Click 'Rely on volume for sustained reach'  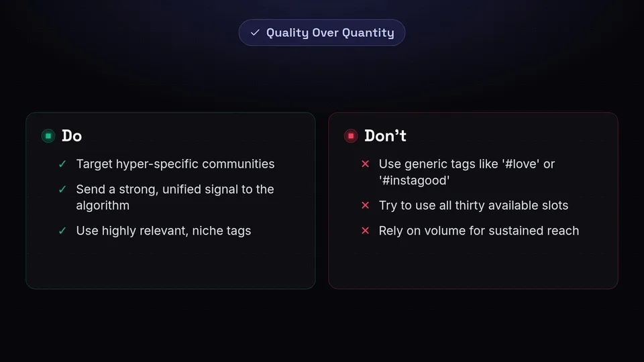coord(479,231)
